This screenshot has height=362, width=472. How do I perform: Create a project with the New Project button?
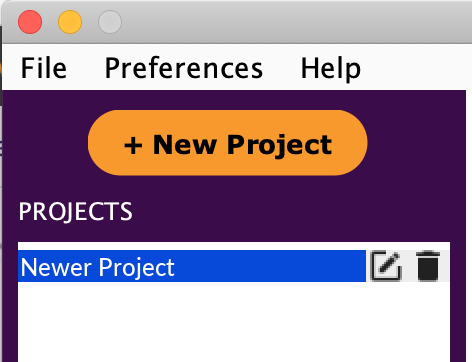pyautogui.click(x=228, y=143)
